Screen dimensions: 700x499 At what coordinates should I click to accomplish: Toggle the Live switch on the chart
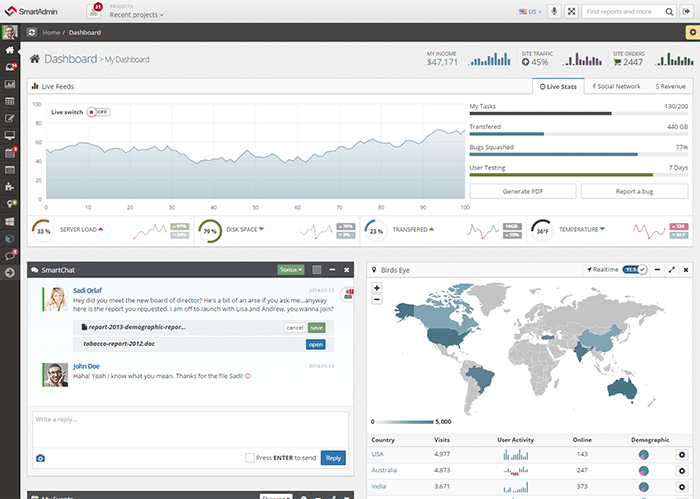tap(98, 112)
